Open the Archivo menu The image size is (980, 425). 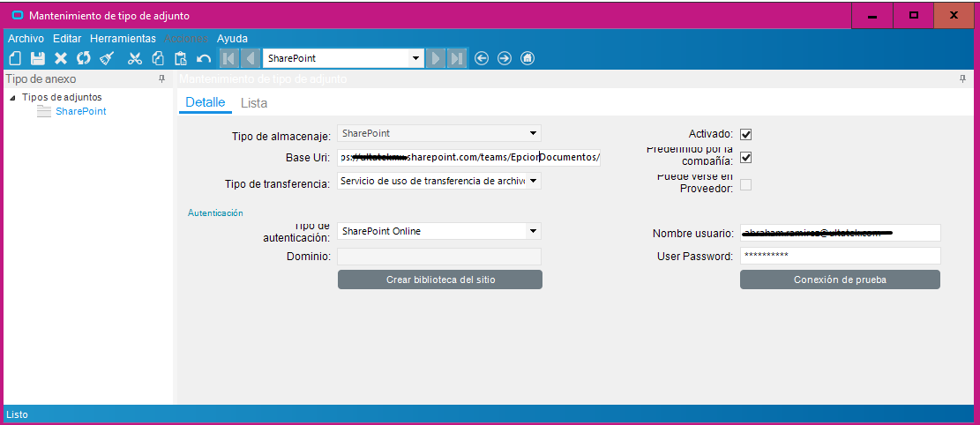(26, 38)
